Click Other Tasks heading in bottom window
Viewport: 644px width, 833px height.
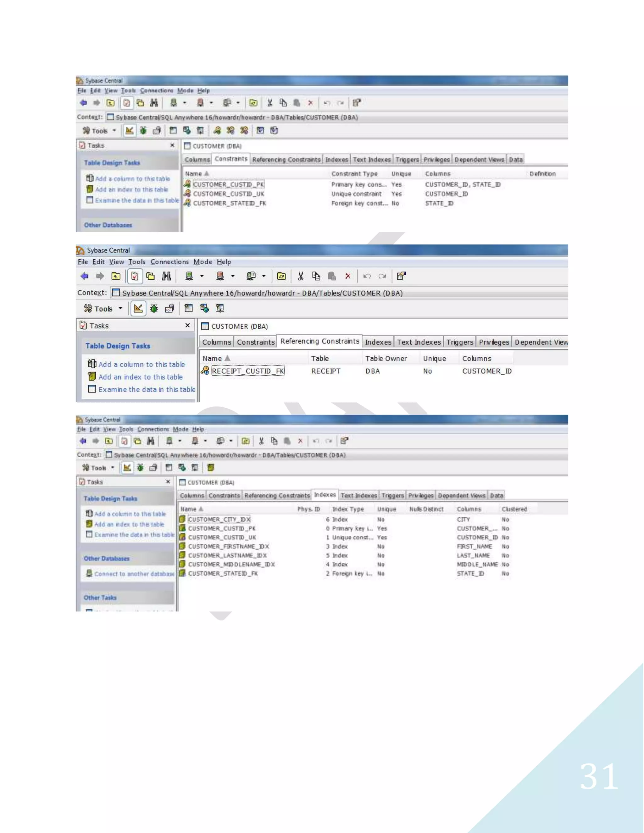(100, 598)
